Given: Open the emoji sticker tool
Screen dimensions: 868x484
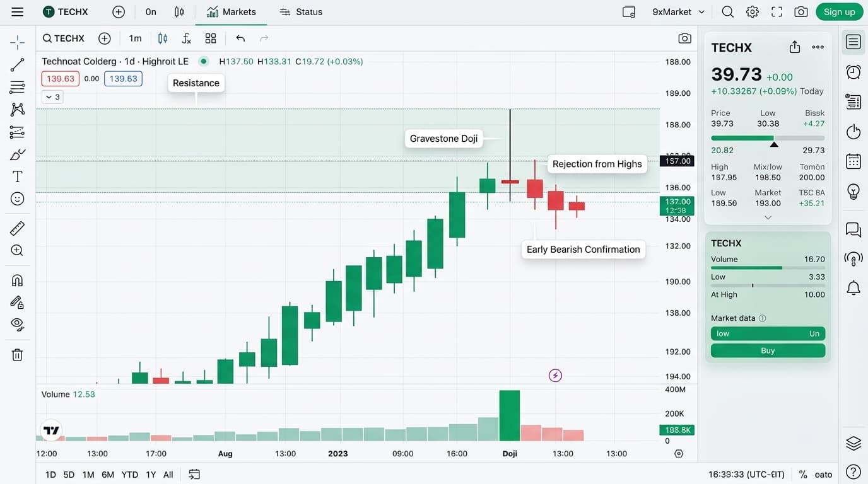Looking at the screenshot, I should click(x=18, y=199).
